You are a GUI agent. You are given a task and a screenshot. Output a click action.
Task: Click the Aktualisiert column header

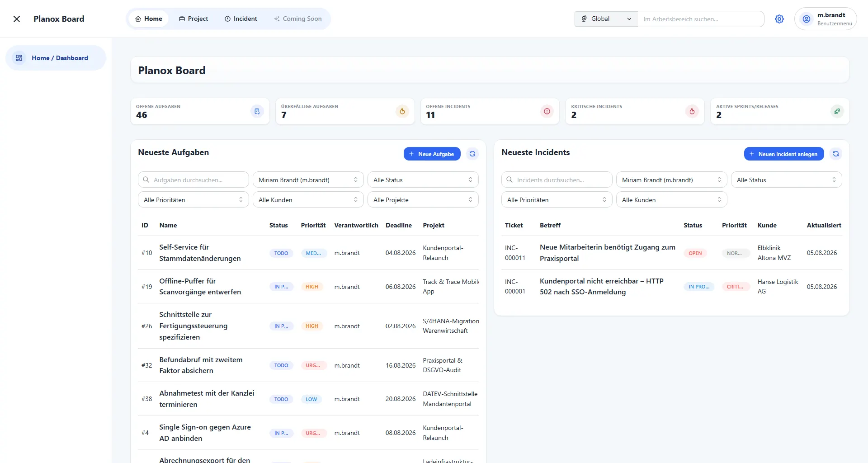click(824, 225)
